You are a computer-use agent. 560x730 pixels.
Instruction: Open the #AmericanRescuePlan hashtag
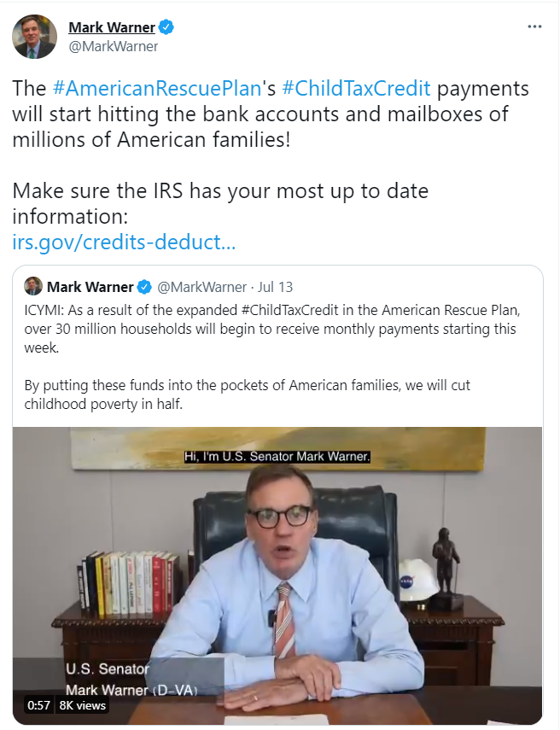click(157, 89)
